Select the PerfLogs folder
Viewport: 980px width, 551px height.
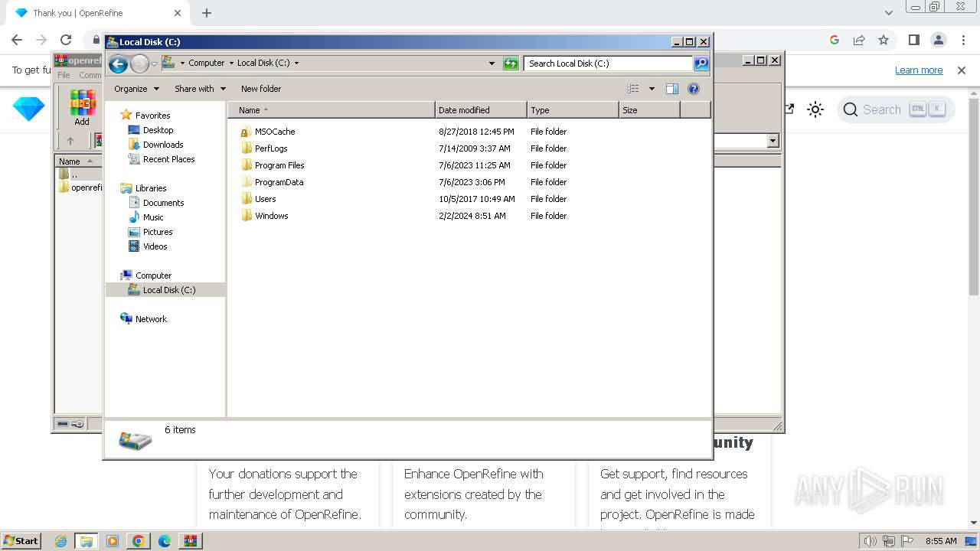point(271,148)
